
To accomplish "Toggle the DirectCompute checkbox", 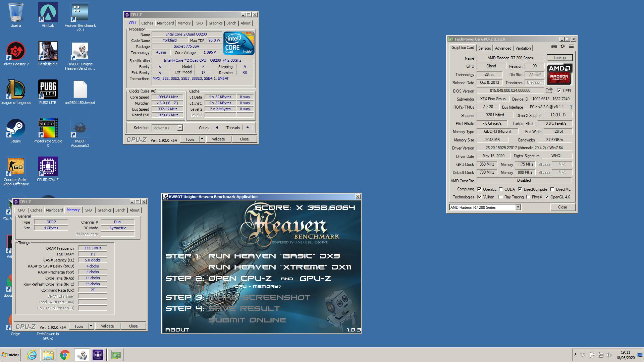I will 520,189.
